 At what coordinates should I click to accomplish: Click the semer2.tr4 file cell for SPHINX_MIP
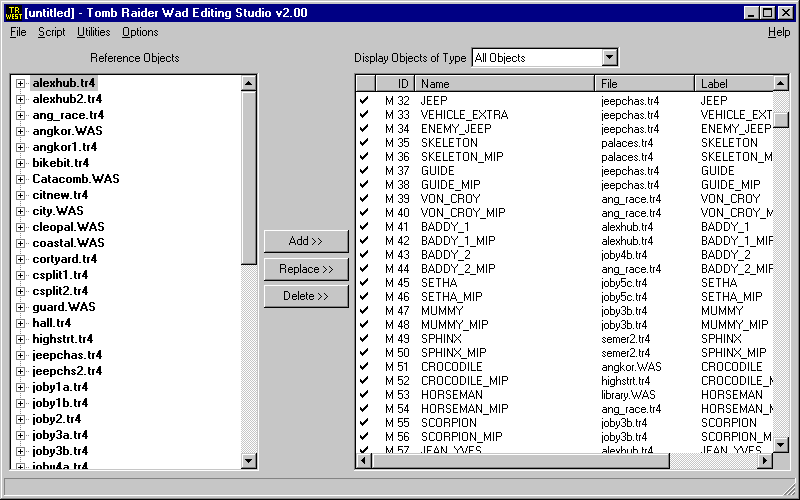(626, 353)
